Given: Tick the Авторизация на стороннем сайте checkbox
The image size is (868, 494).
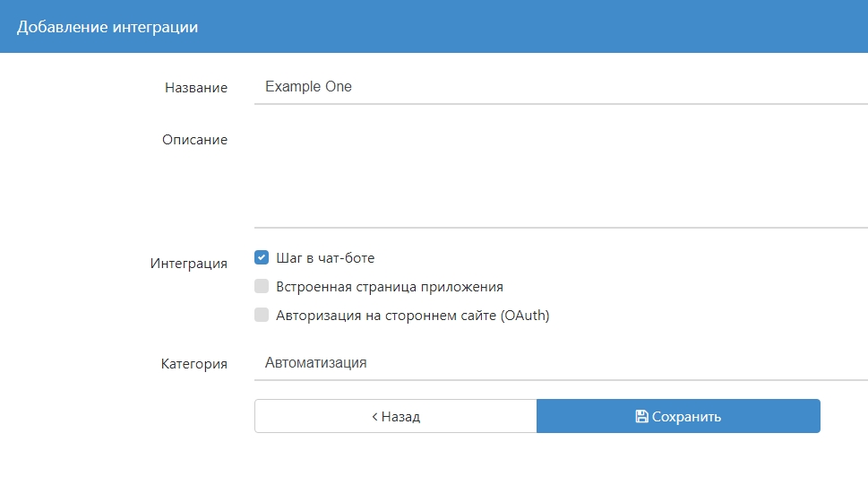Looking at the screenshot, I should pos(262,316).
